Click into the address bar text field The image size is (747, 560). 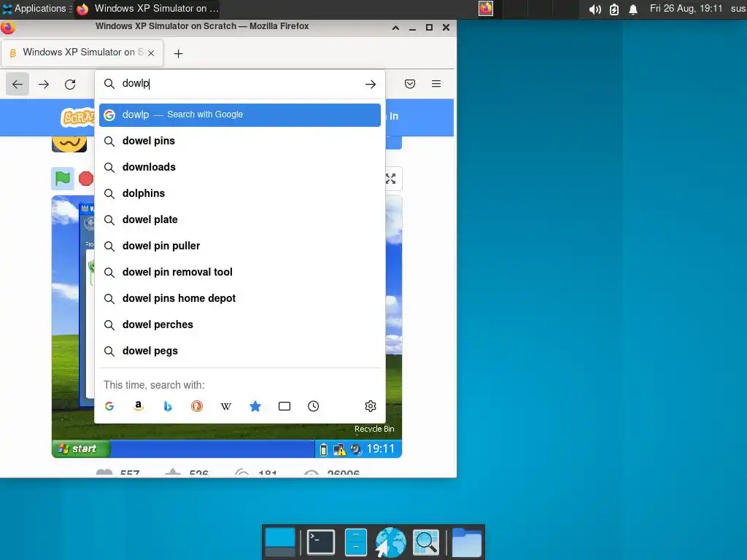coord(239,84)
